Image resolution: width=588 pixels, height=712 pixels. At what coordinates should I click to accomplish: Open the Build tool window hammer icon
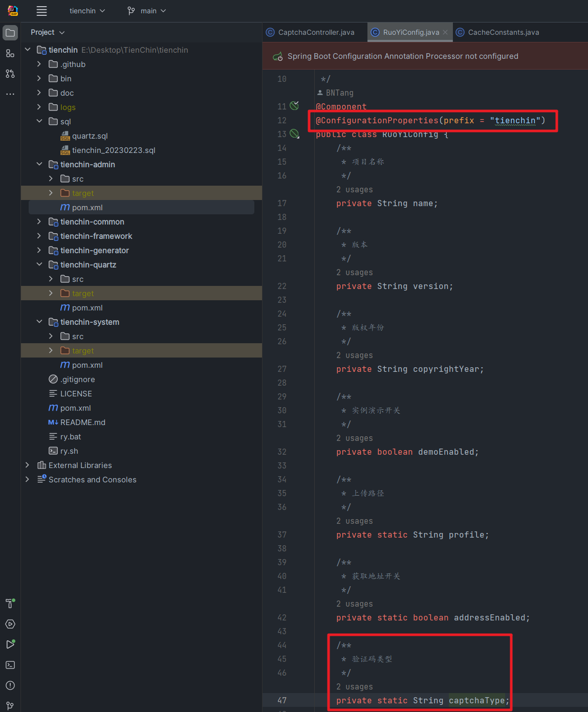tap(10, 604)
